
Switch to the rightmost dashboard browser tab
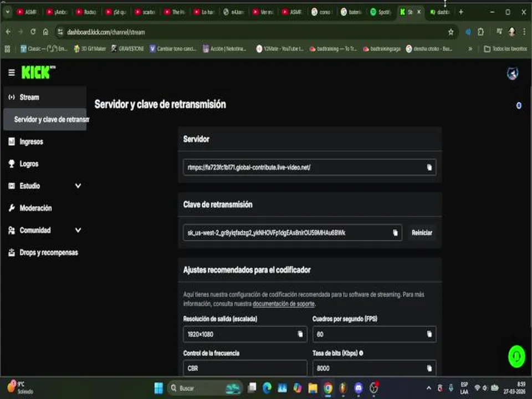tap(440, 12)
